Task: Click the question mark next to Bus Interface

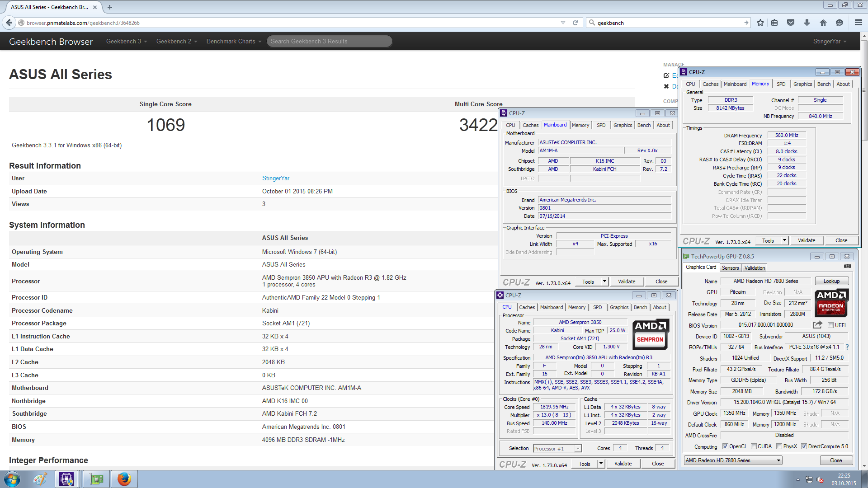Action: [847, 347]
